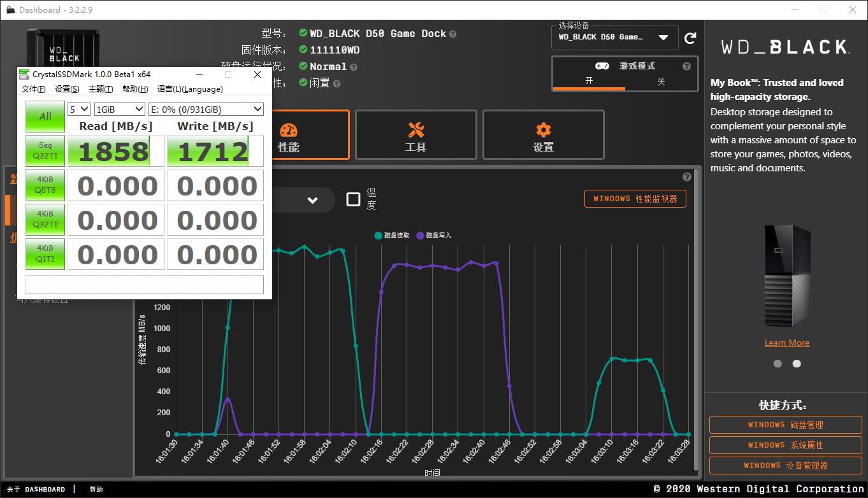Click the game mode help question icon

pyautogui.click(x=686, y=66)
